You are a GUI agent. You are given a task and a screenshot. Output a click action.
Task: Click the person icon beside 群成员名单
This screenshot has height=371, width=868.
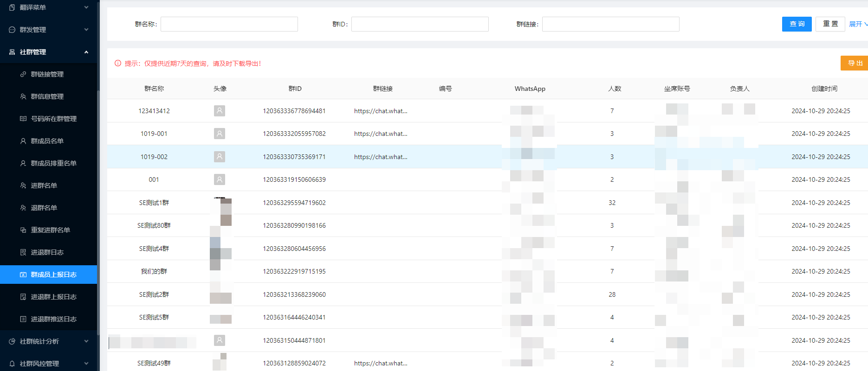(23, 141)
